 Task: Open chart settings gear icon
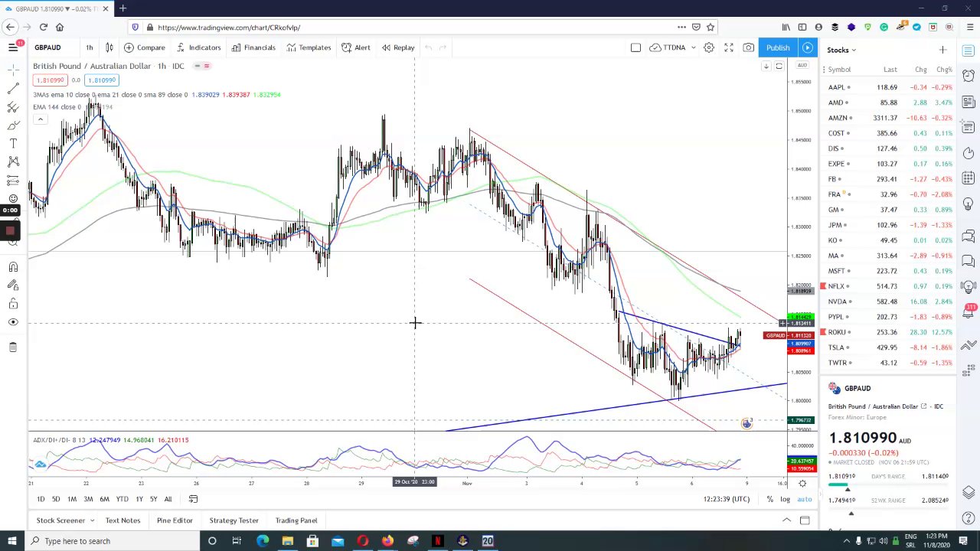click(x=709, y=47)
